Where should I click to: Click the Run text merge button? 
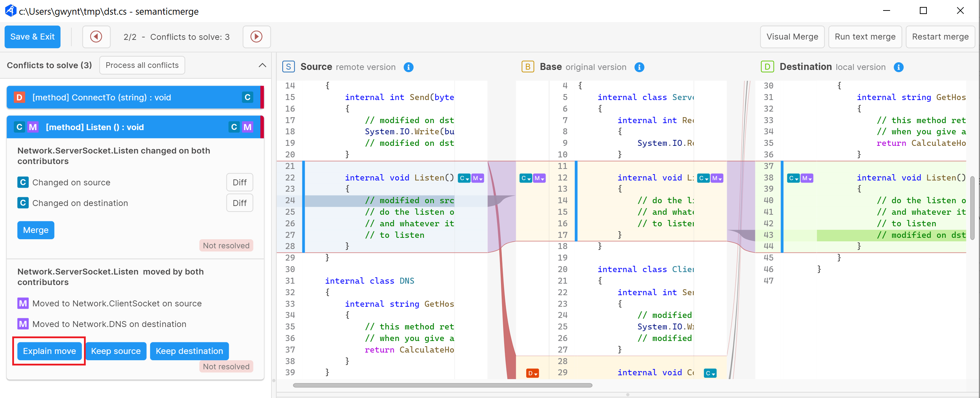[865, 36]
